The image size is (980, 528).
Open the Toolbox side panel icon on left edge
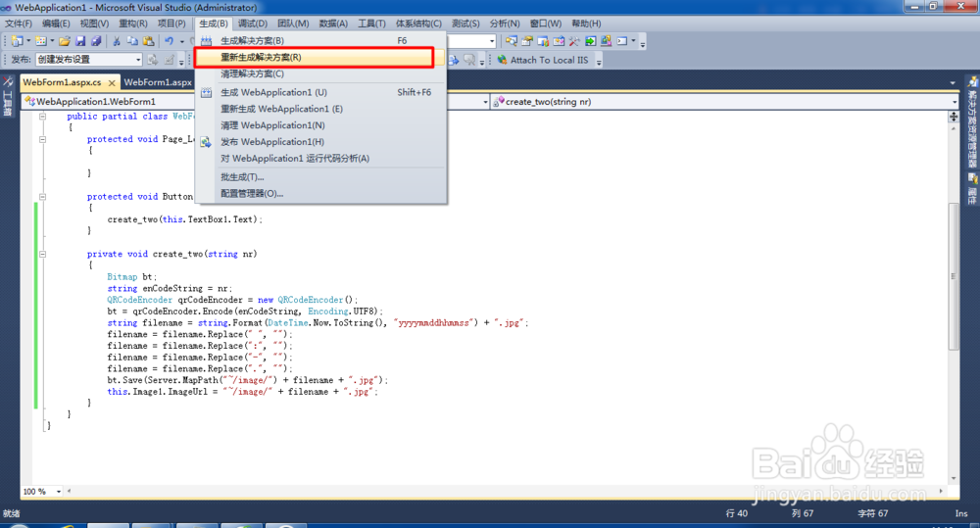coord(8,81)
